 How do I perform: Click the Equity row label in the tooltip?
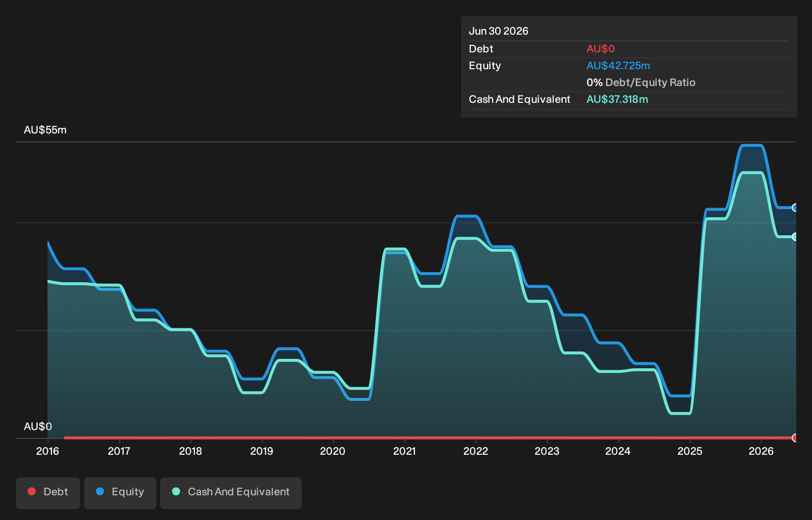tap(485, 66)
